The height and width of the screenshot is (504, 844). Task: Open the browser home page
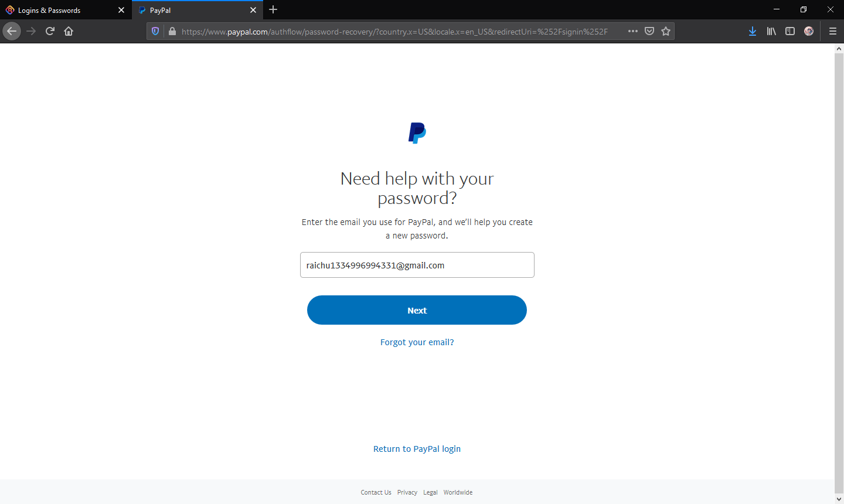69,31
